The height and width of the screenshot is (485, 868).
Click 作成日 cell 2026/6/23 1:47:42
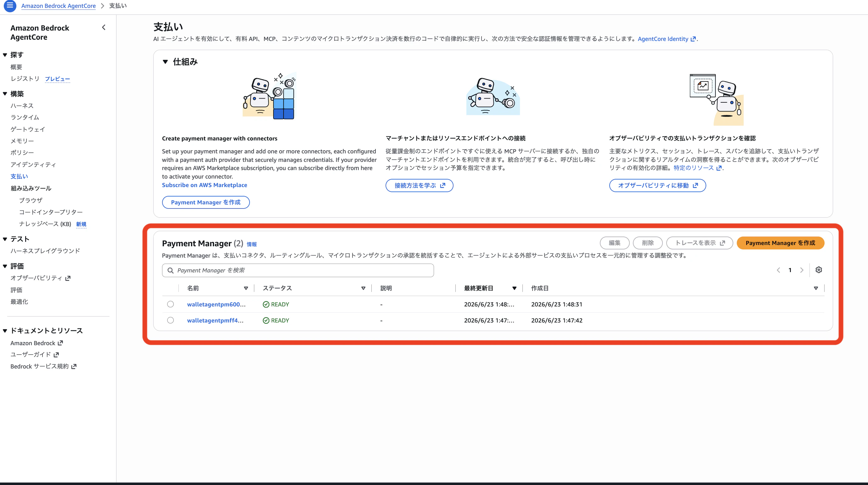[x=557, y=320]
